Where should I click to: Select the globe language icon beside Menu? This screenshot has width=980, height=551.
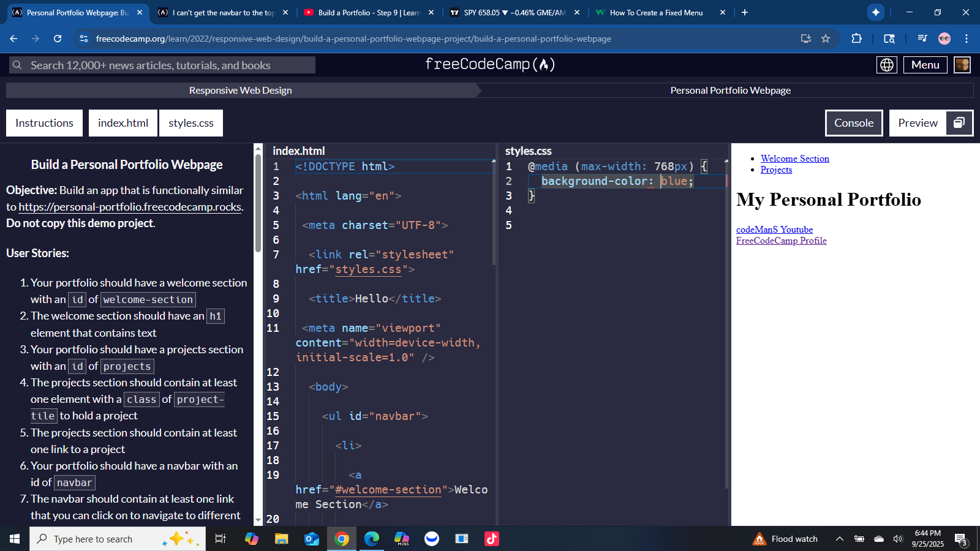pos(886,64)
